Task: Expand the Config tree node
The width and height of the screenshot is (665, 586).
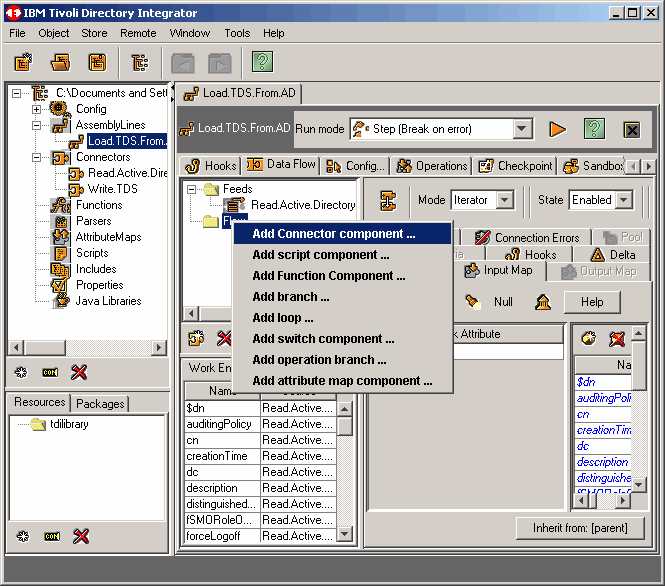Action: 37,109
